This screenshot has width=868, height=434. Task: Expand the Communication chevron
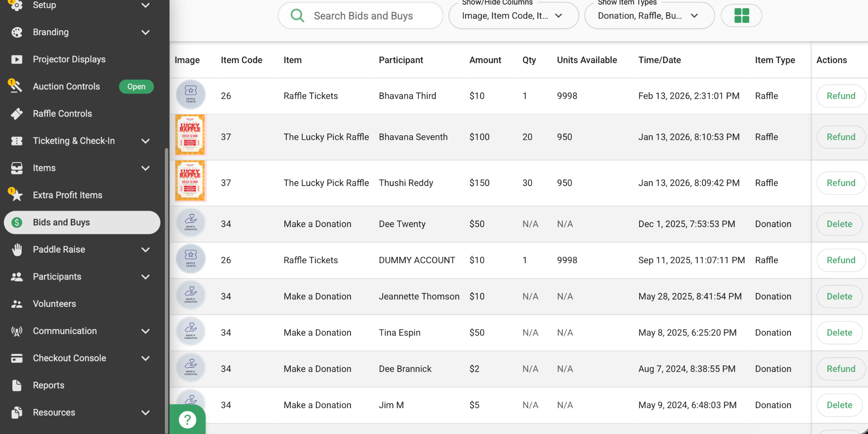pyautogui.click(x=145, y=331)
